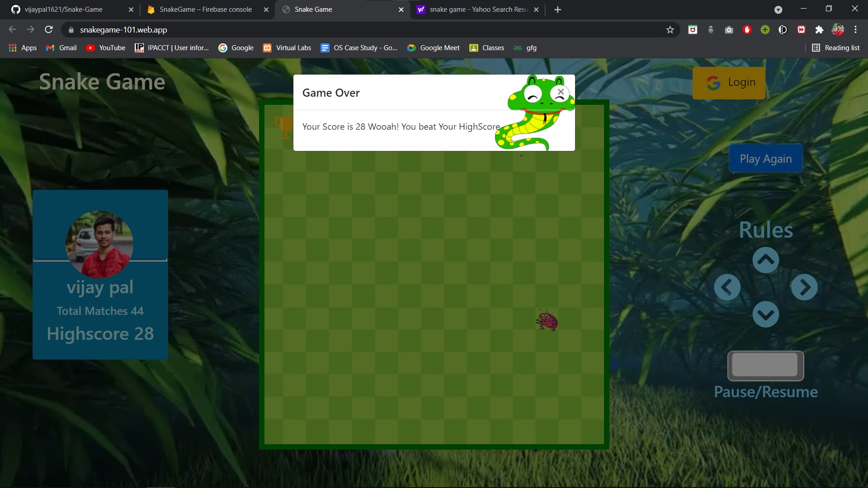Click the Play Again button
The image size is (868, 488).
765,158
